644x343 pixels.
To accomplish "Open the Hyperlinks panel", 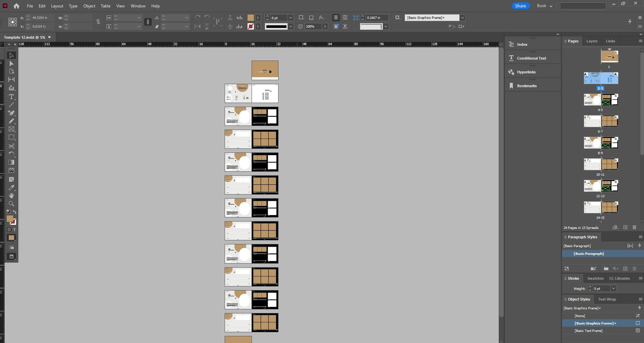I will click(x=526, y=72).
